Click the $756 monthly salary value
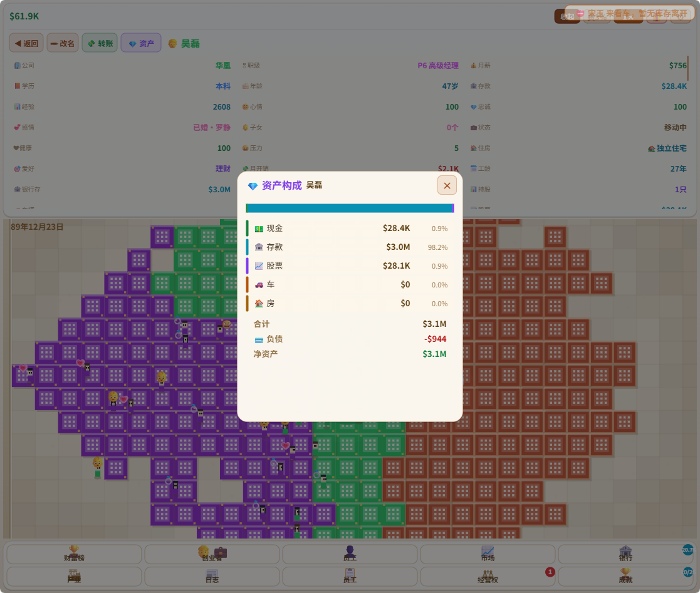The height and width of the screenshot is (593, 700). coord(677,66)
